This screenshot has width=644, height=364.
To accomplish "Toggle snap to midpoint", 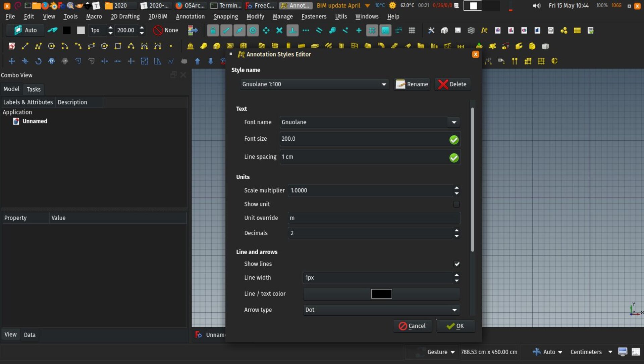I will pyautogui.click(x=239, y=31).
